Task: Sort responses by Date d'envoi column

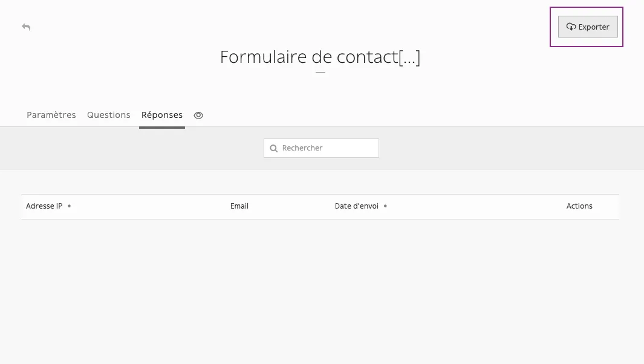Action: [357, 206]
